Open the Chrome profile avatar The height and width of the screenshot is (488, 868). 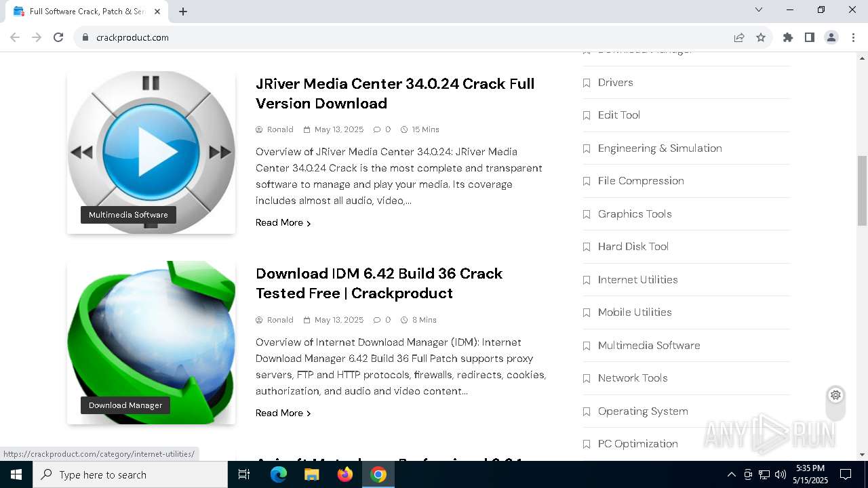point(831,37)
